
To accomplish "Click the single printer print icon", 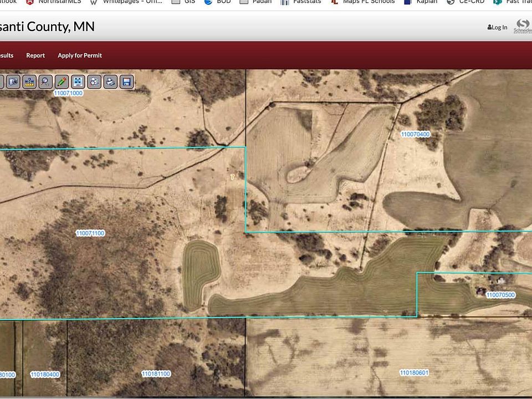I will [x=110, y=82].
